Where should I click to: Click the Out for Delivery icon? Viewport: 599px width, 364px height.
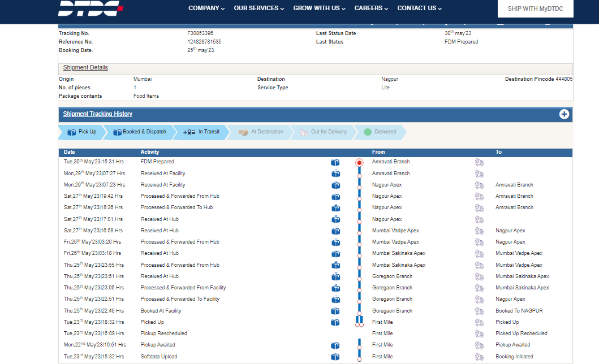(x=304, y=132)
